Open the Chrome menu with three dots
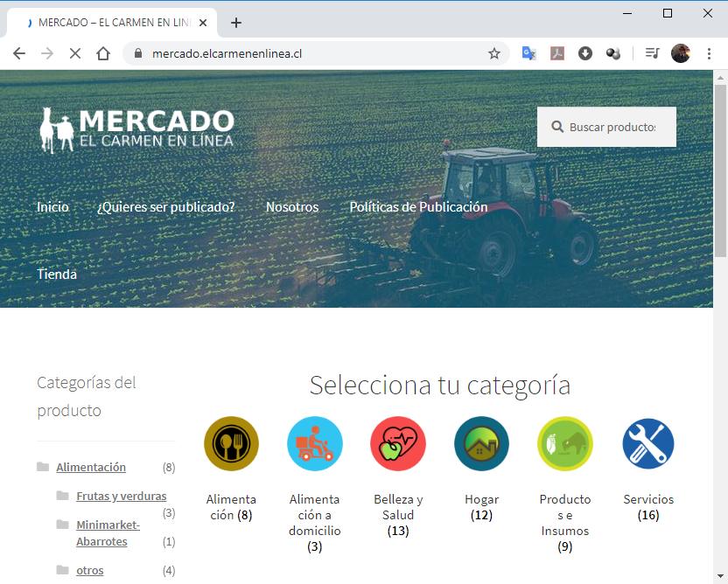This screenshot has width=728, height=584. click(x=710, y=53)
